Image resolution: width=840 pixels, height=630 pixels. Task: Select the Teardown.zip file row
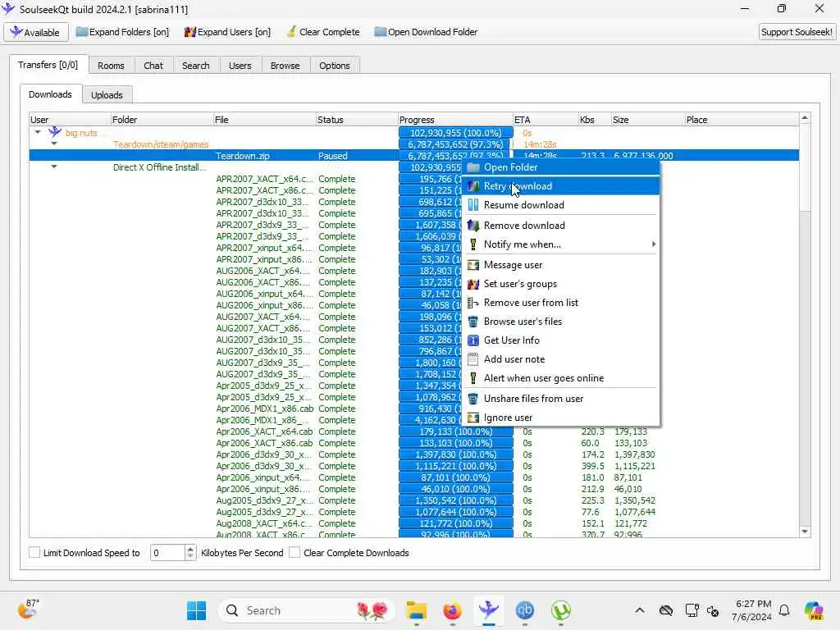click(413, 155)
